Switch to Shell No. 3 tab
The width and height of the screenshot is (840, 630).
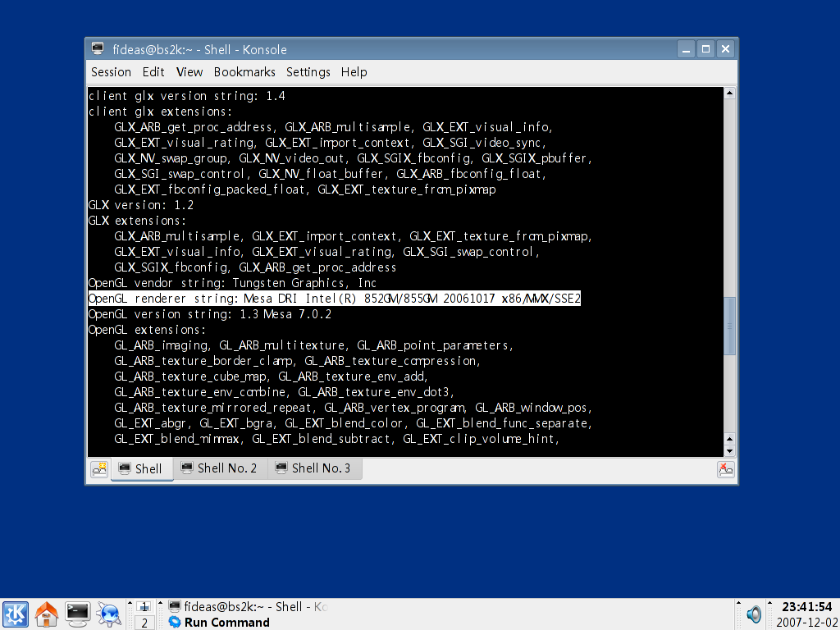click(x=314, y=468)
